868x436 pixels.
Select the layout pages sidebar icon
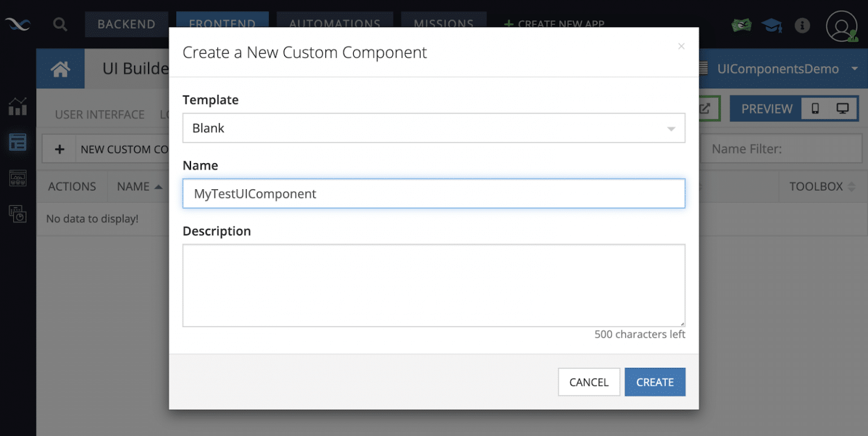click(x=18, y=142)
